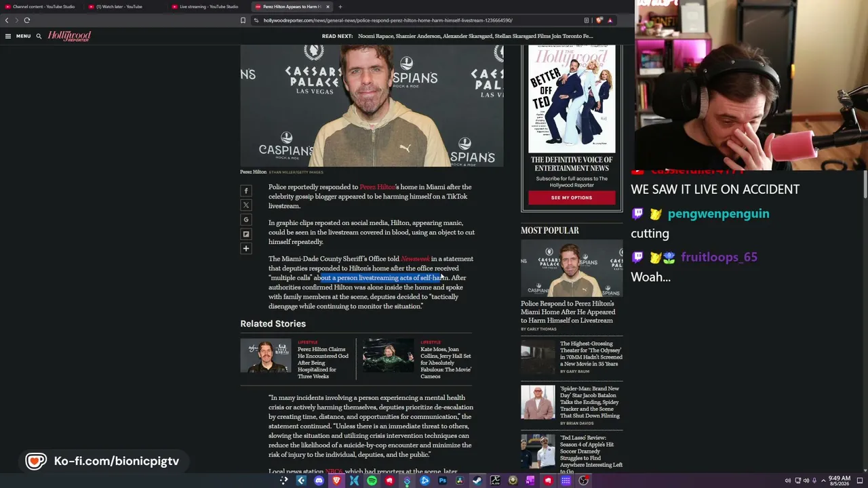This screenshot has width=868, height=488.
Task: Switch to the Channel content YouTube Studio tab
Action: (x=41, y=7)
